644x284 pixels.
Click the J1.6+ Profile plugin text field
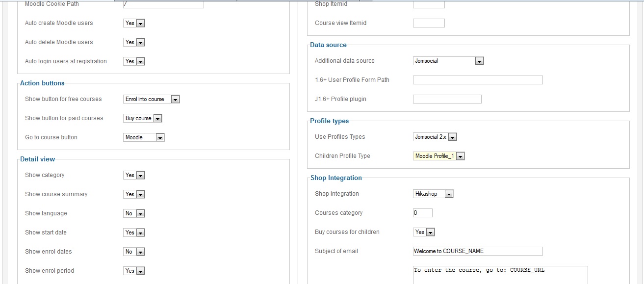(x=447, y=99)
